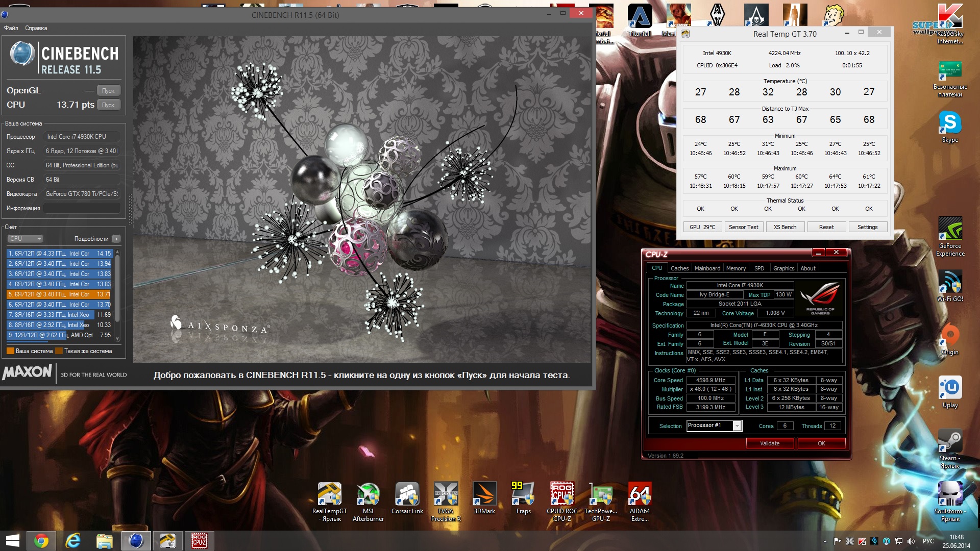Open the Fraps desktop icon
The width and height of the screenshot is (980, 551).
(523, 498)
